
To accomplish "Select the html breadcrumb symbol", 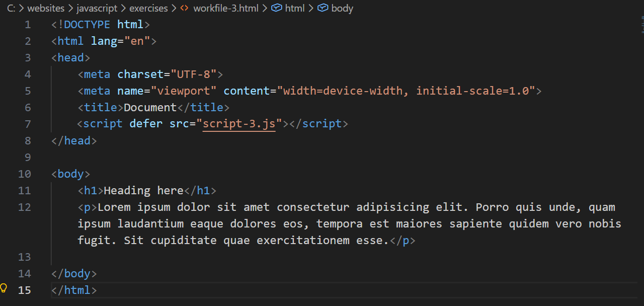I will 295,8.
